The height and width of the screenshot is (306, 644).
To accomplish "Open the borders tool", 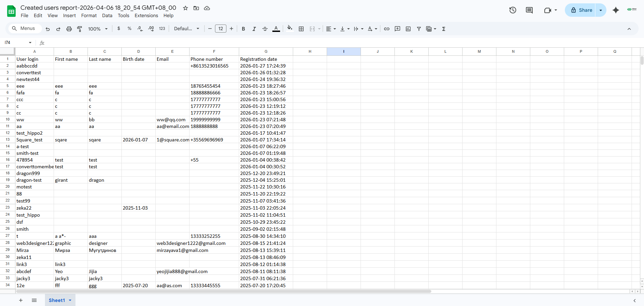I will (x=301, y=29).
